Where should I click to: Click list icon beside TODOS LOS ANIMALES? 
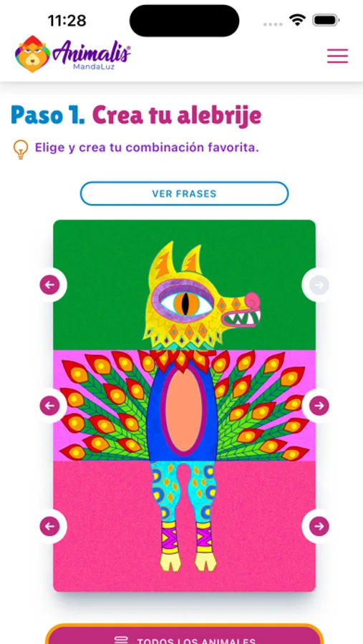121,640
